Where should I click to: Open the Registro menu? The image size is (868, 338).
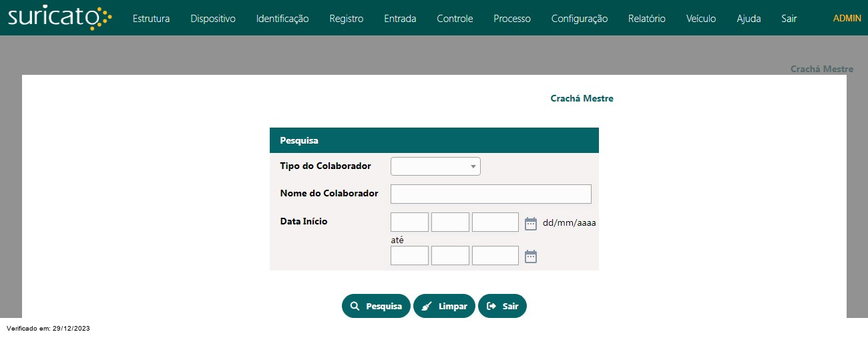[347, 19]
